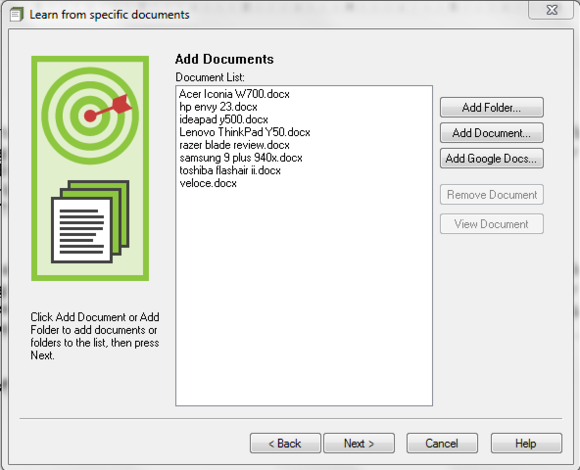
Task: Select samsung 9 plus 940x.docx entry
Action: pyautogui.click(x=241, y=158)
